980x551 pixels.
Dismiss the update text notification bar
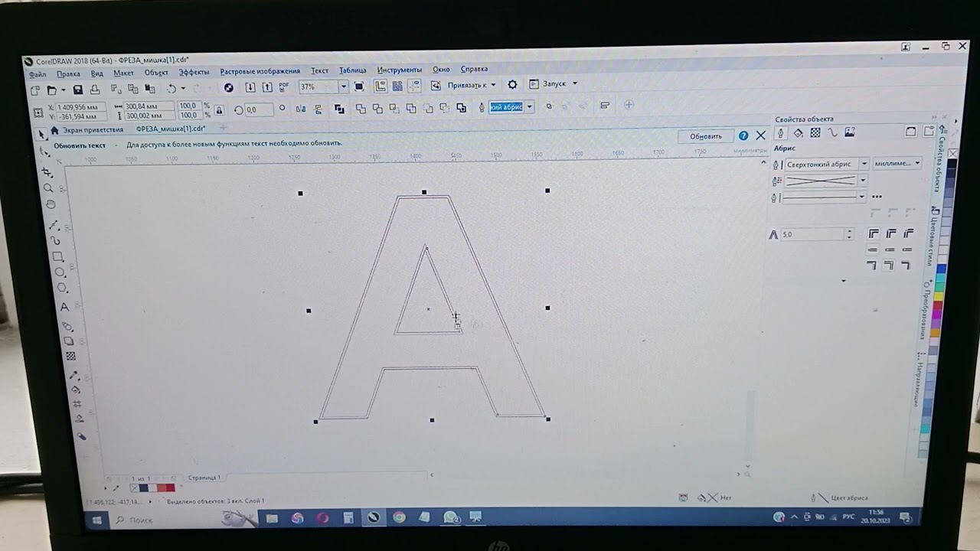760,135
